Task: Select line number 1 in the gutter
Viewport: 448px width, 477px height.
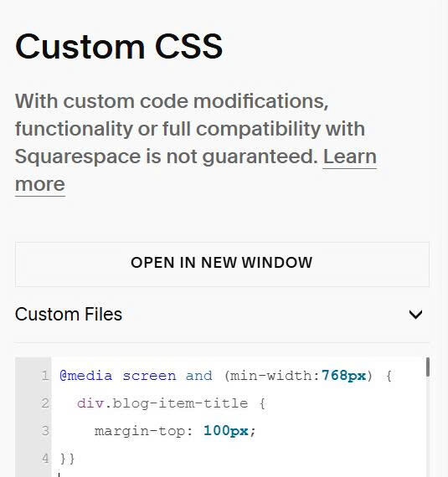Action: pos(45,376)
